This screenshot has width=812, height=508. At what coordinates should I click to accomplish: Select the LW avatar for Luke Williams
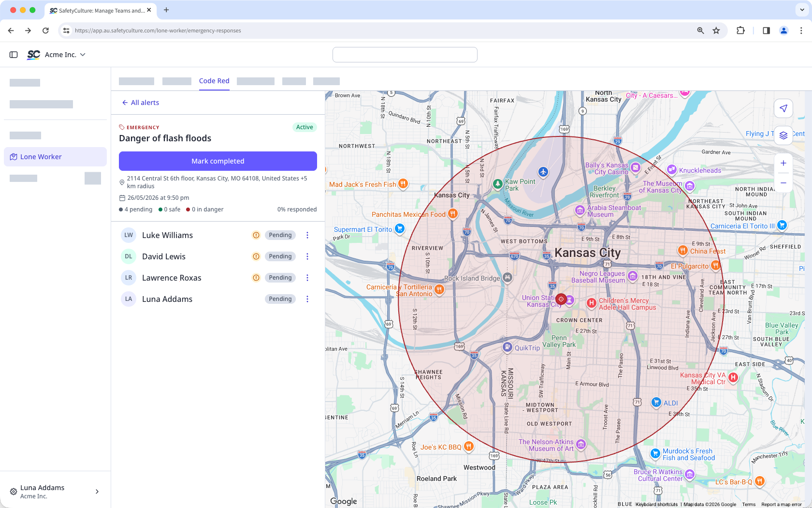click(129, 235)
